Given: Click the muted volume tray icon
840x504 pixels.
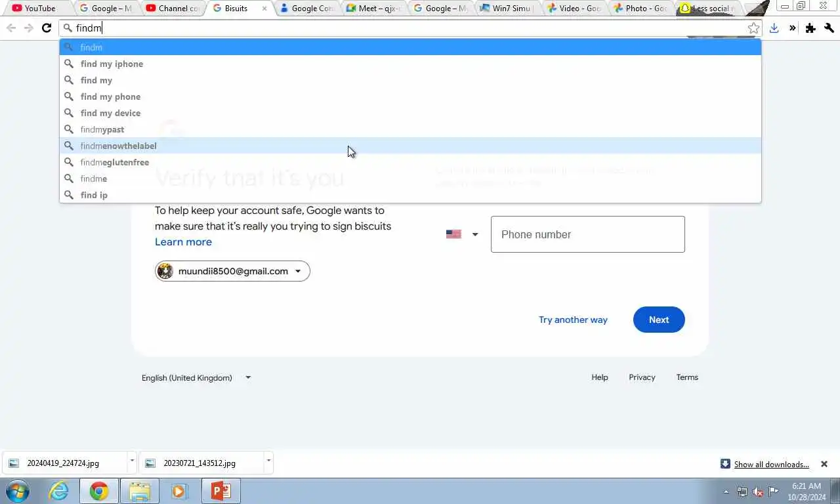Looking at the screenshot, I should pyautogui.click(x=758, y=492).
